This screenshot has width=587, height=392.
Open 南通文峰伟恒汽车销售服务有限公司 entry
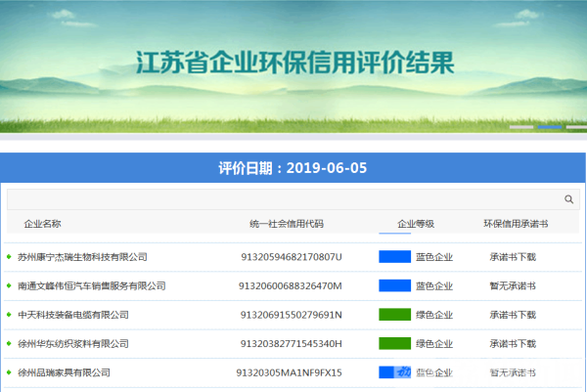[92, 285]
